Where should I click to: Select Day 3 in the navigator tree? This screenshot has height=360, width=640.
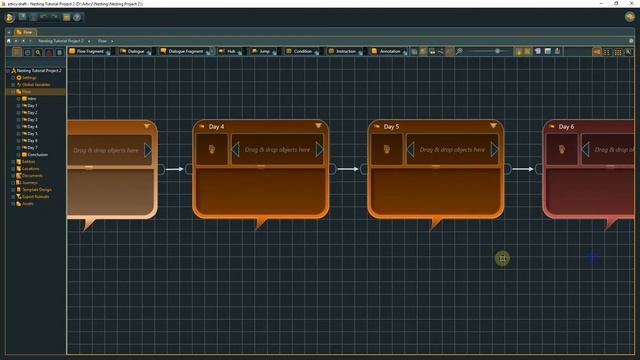pos(32,120)
